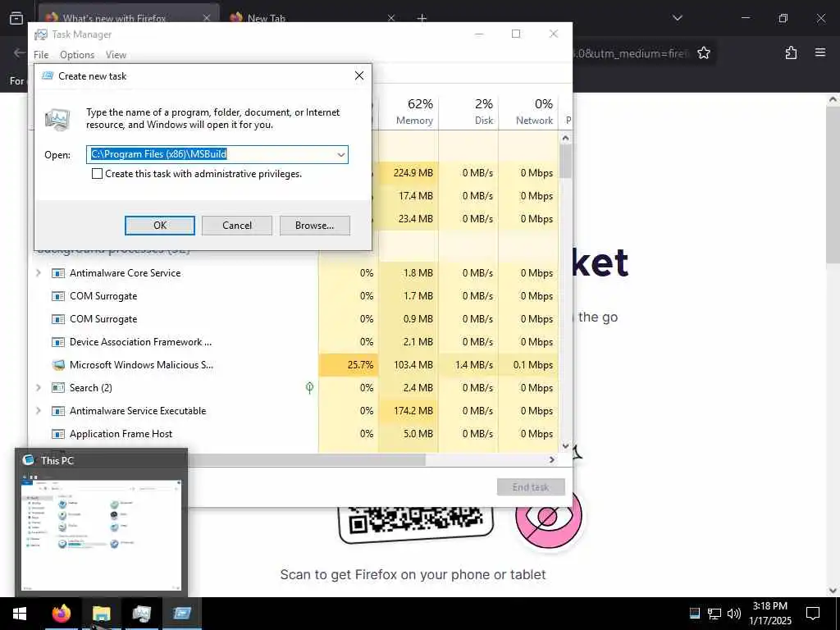Select the 'Application Frame Host' process name
This screenshot has width=840, height=630.
(121, 434)
